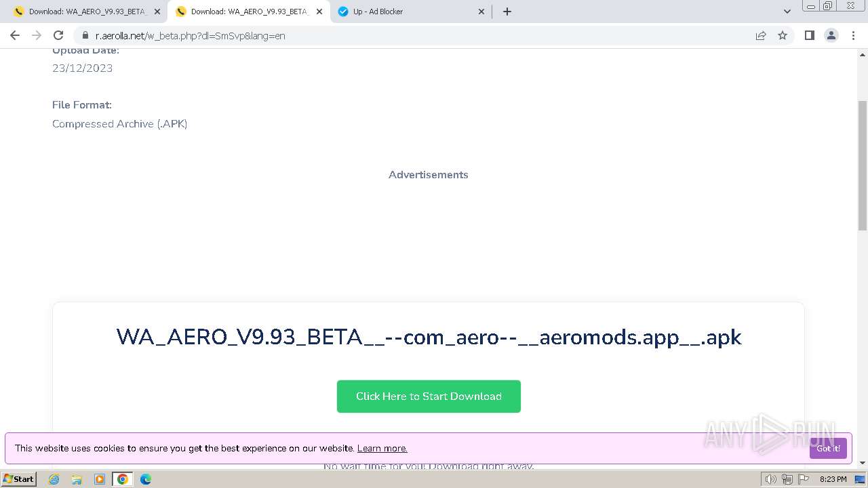Close the Up - Ad Blocker tab
This screenshot has height=488, width=868.
[x=481, y=12]
